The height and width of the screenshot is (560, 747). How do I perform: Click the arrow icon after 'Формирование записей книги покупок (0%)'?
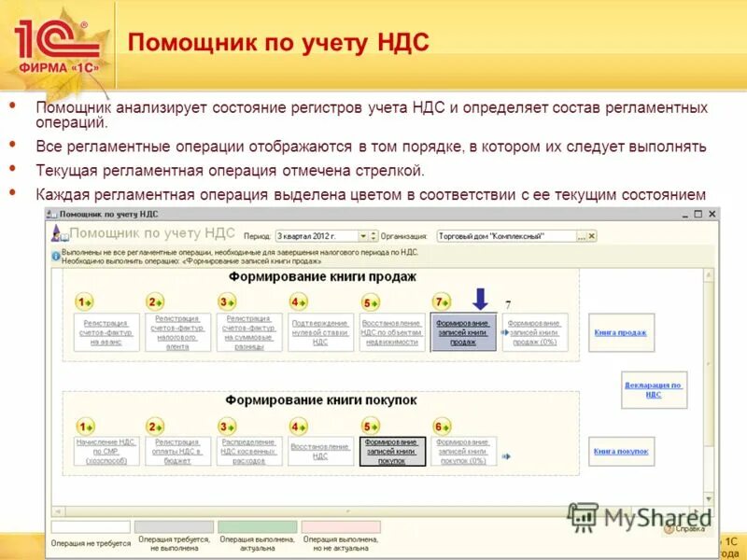[x=505, y=456]
